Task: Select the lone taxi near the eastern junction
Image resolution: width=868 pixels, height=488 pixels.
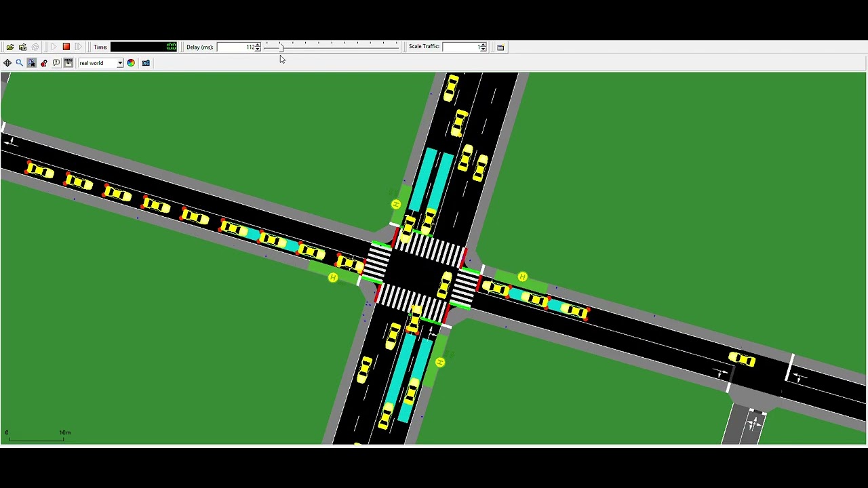Action: (742, 359)
